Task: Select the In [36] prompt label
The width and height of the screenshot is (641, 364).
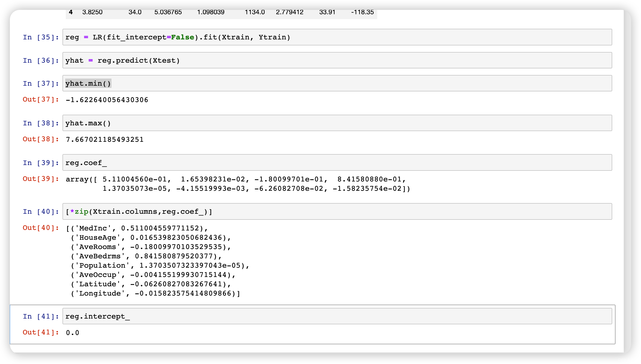Action: [x=41, y=60]
